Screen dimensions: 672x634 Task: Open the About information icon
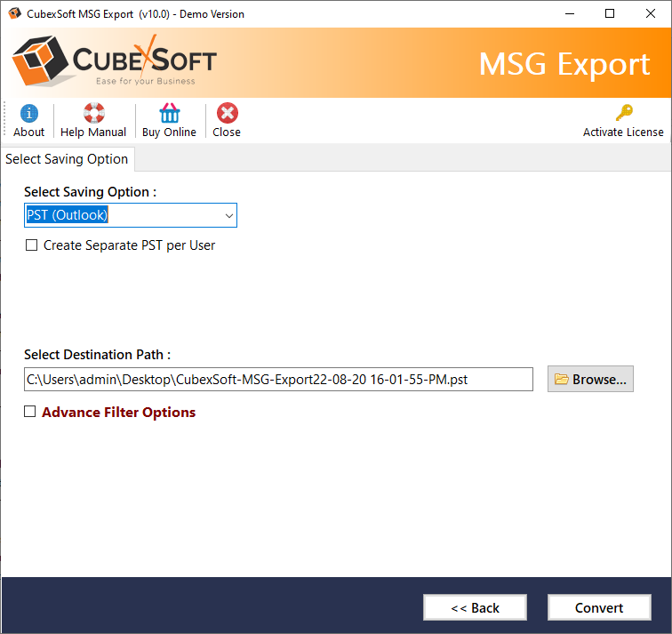29,114
